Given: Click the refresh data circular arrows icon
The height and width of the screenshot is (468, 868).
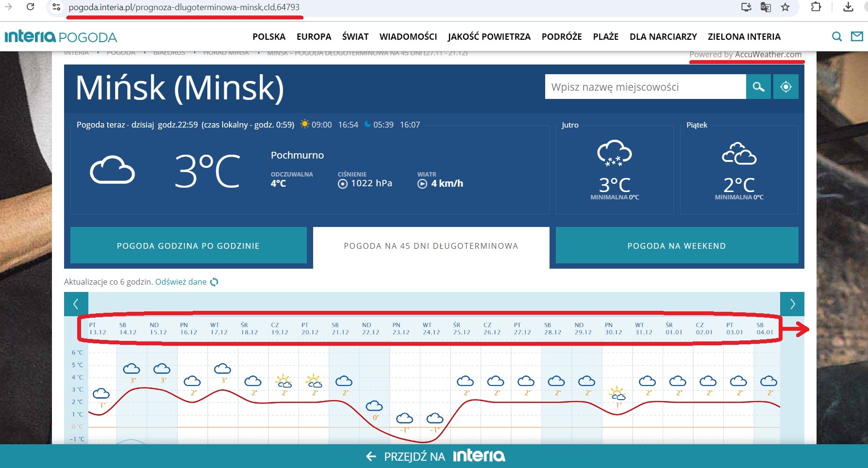Looking at the screenshot, I should 214,282.
